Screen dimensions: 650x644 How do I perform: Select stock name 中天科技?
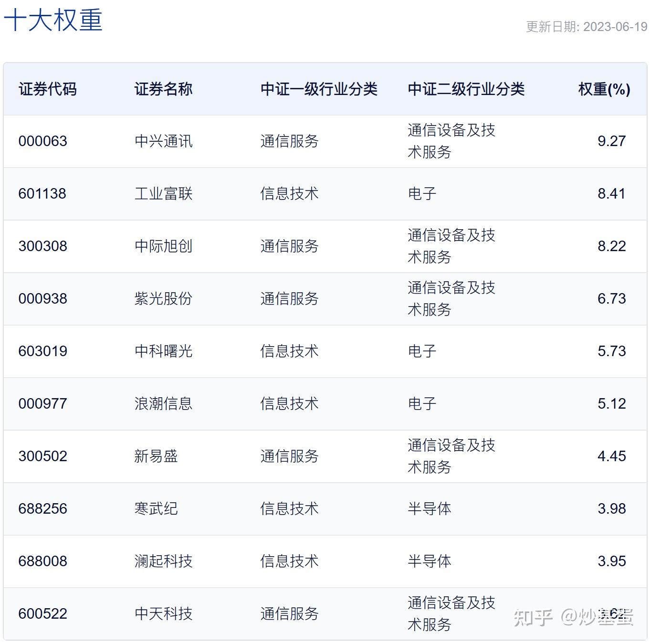coord(164,614)
